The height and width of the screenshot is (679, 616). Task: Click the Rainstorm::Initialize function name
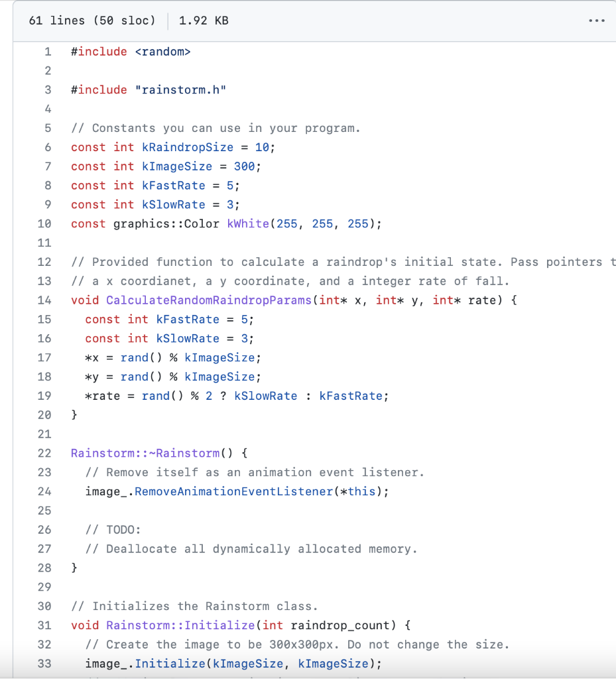[x=180, y=625]
